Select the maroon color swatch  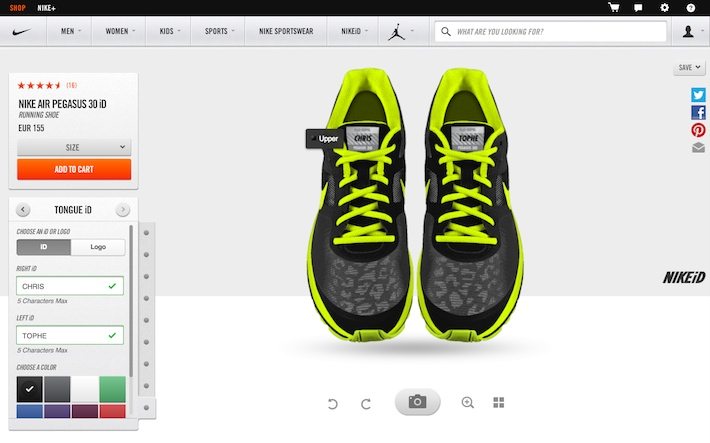(85, 411)
